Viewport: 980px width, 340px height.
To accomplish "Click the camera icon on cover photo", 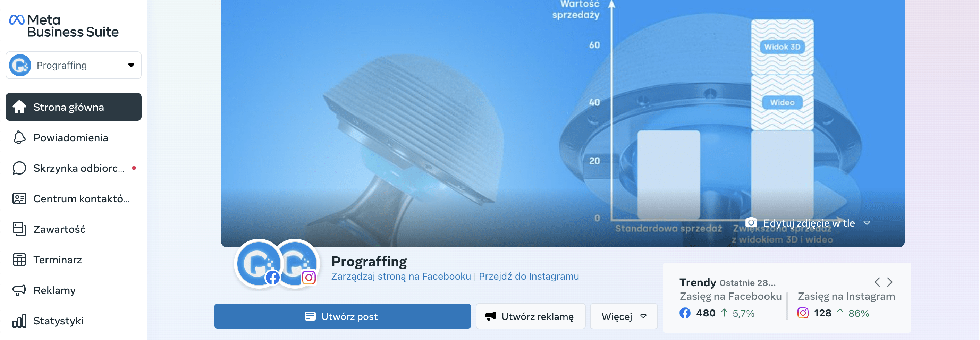I will (x=751, y=222).
